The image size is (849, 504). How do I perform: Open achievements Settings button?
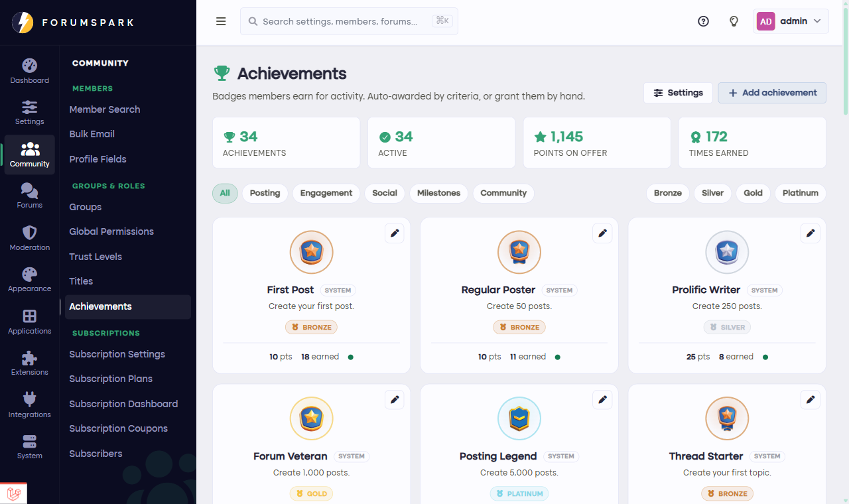pyautogui.click(x=678, y=93)
